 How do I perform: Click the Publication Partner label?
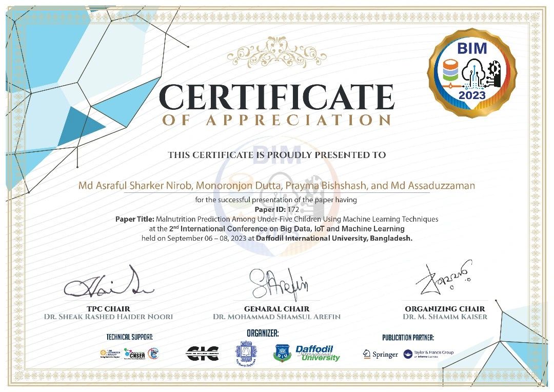coord(408,338)
